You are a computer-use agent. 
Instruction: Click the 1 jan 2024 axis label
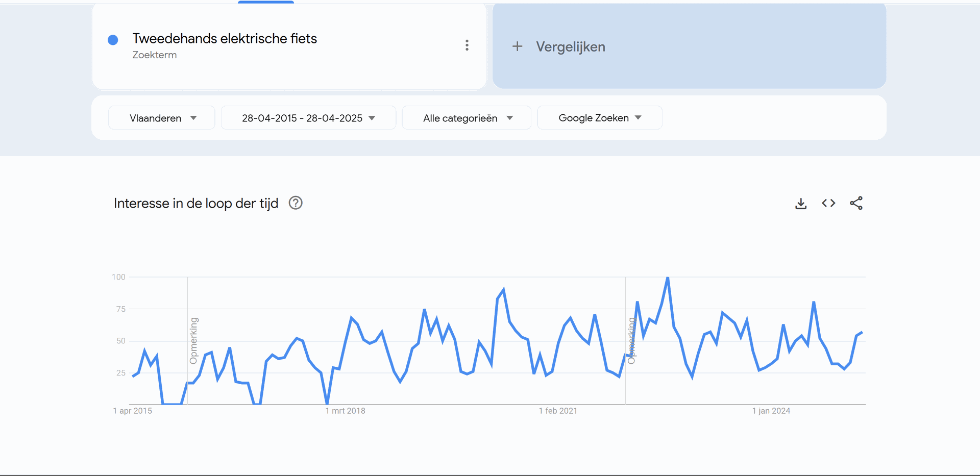[771, 411]
